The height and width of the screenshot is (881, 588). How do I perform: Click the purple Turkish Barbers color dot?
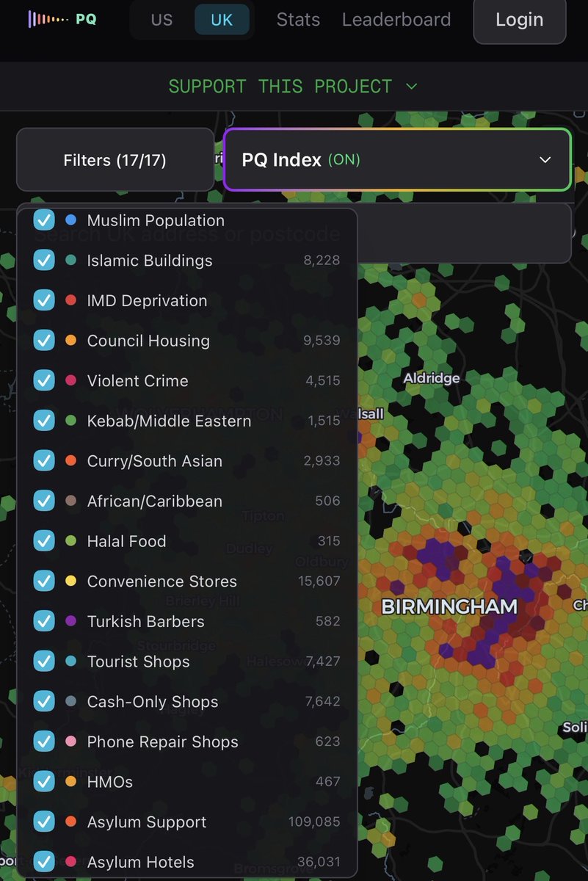coord(71,621)
